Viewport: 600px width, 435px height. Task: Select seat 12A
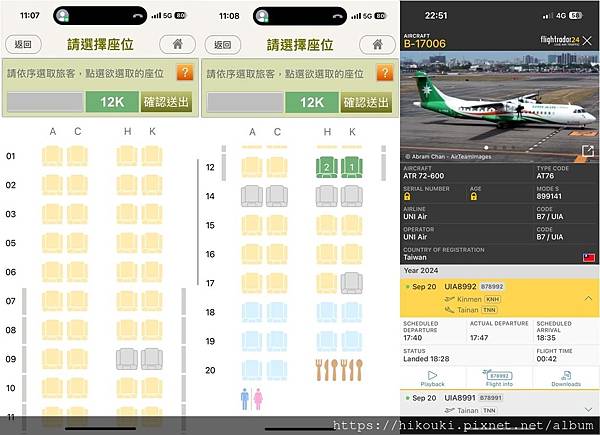[252, 167]
